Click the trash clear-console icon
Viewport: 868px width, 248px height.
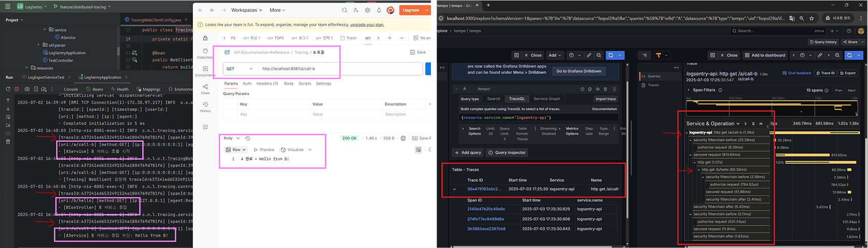8,141
